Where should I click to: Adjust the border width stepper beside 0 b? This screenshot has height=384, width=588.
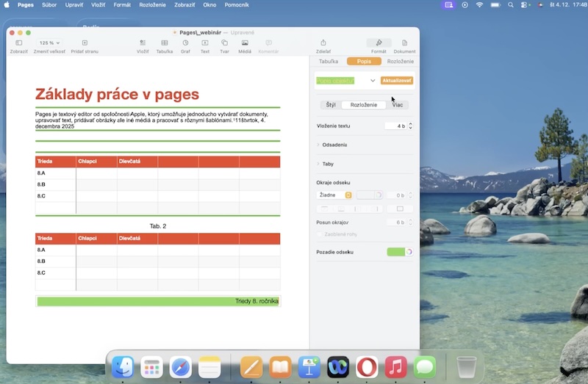tap(410, 195)
